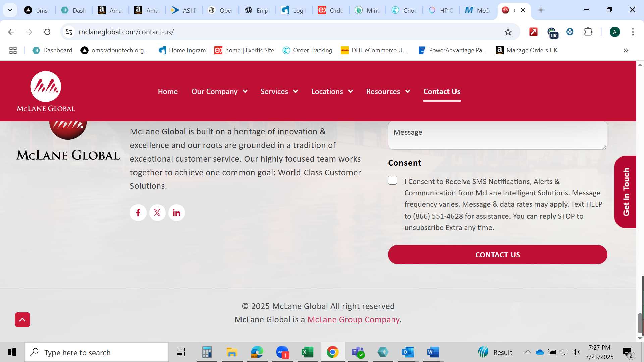Open the Chrome extensions puzzle icon
The width and height of the screenshot is (644, 362).
click(x=588, y=32)
